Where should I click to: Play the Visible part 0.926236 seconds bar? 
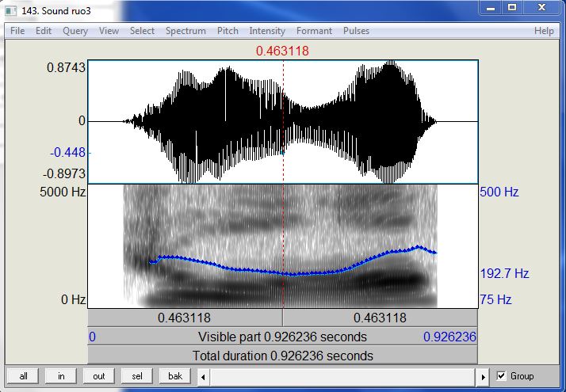pos(282,337)
